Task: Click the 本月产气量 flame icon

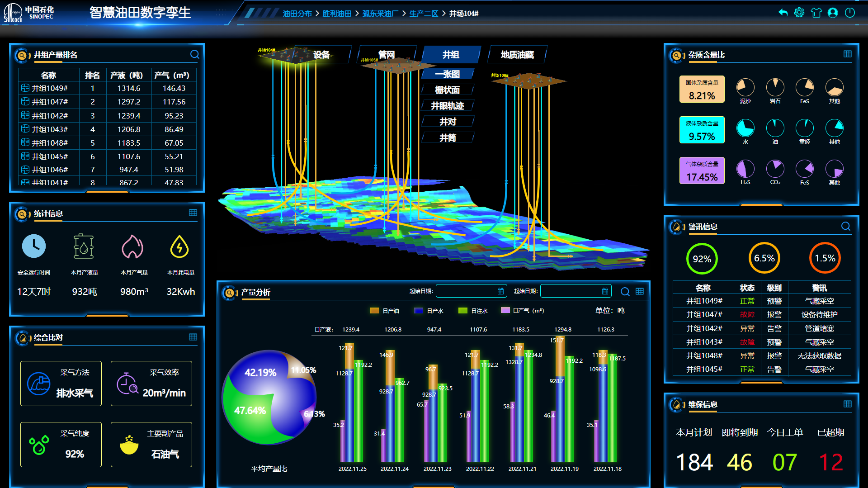Action: pos(132,246)
